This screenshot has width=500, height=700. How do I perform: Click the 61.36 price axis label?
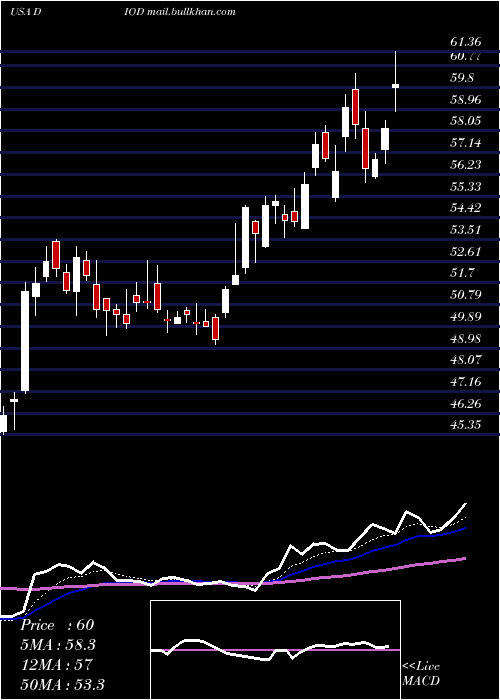click(466, 42)
